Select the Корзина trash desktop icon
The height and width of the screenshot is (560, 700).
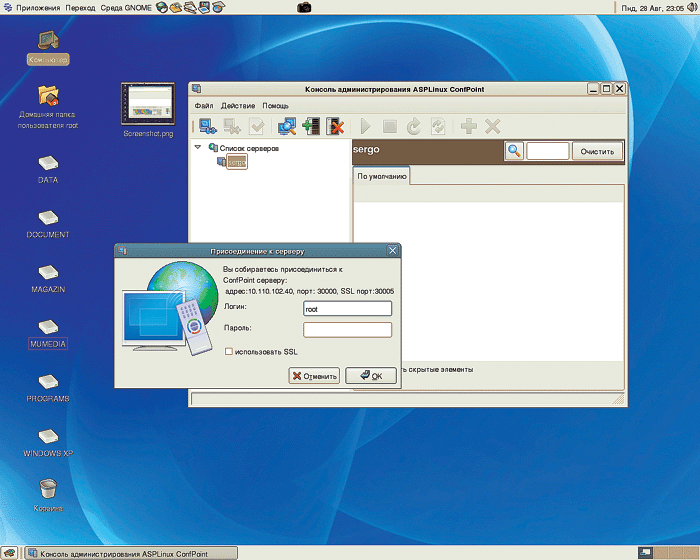coord(48,495)
